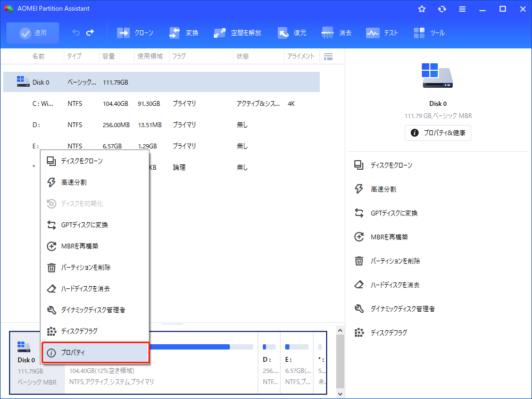Choose ディスクをクローン in the context menu

point(95,161)
